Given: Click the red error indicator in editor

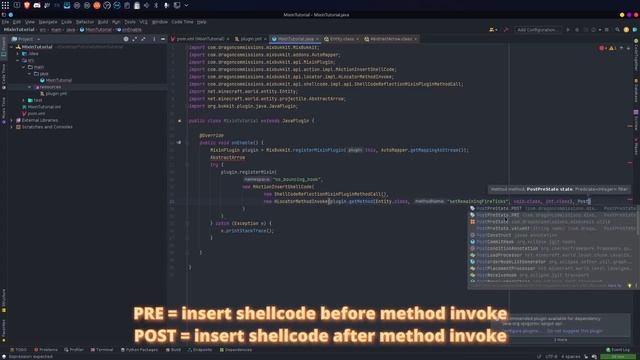Looking at the screenshot, I should [x=603, y=48].
